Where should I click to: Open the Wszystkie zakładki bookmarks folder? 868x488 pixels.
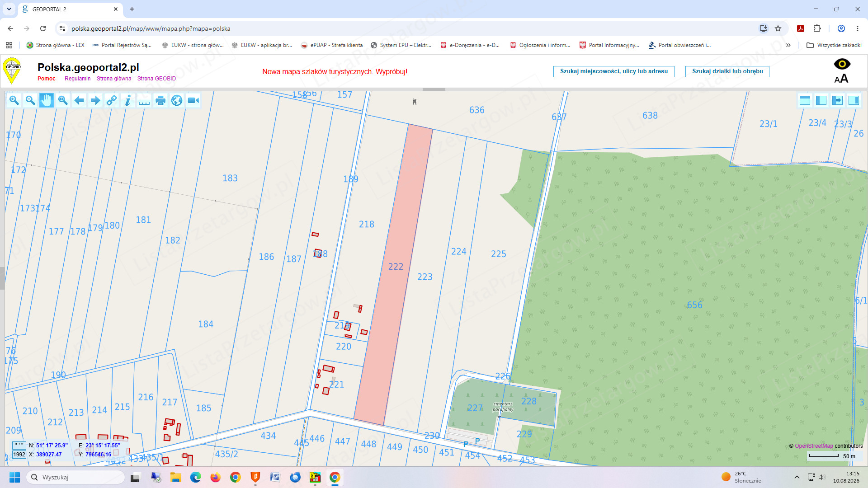(834, 45)
